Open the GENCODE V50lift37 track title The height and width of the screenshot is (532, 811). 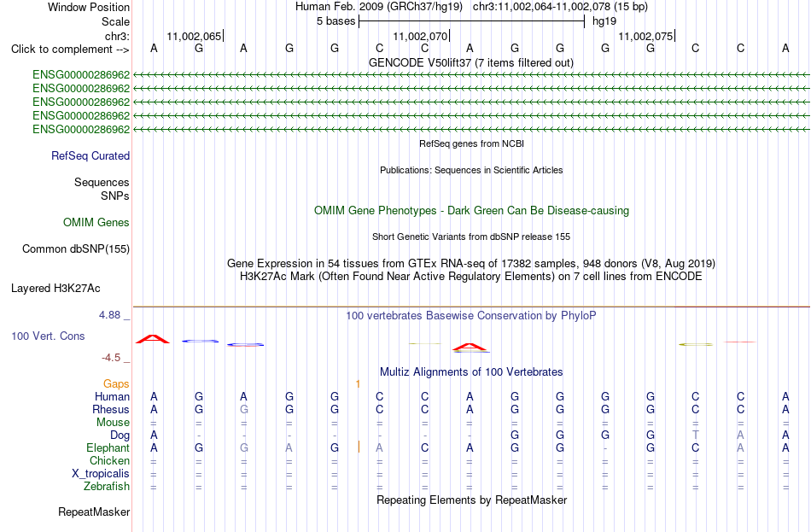coord(471,62)
